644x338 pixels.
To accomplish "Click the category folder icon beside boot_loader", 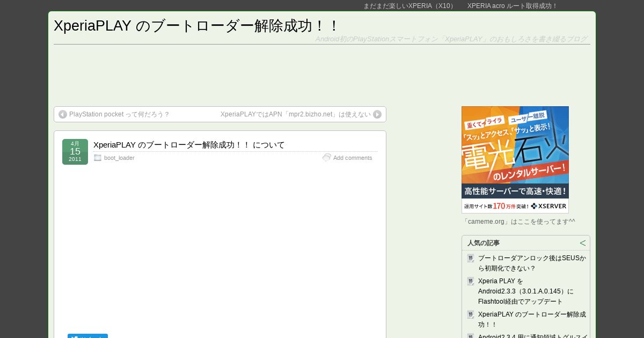I will click(98, 158).
